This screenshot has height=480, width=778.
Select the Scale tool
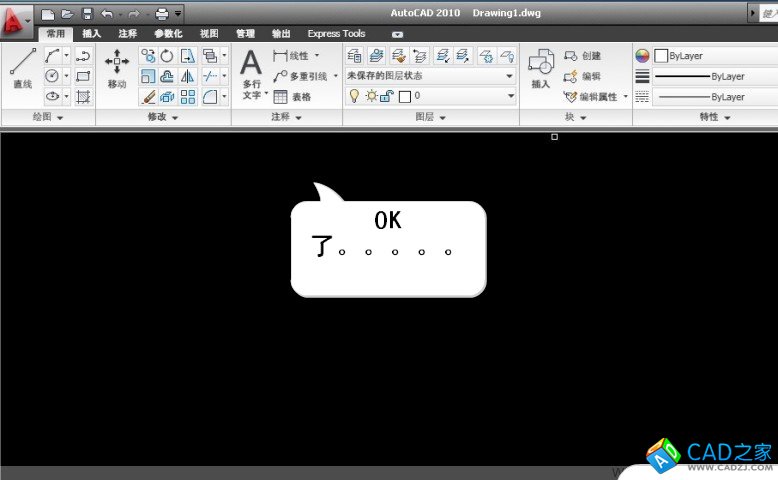(x=147, y=76)
